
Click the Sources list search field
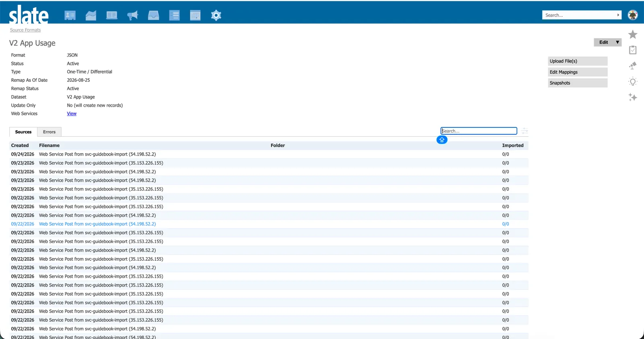[479, 131]
